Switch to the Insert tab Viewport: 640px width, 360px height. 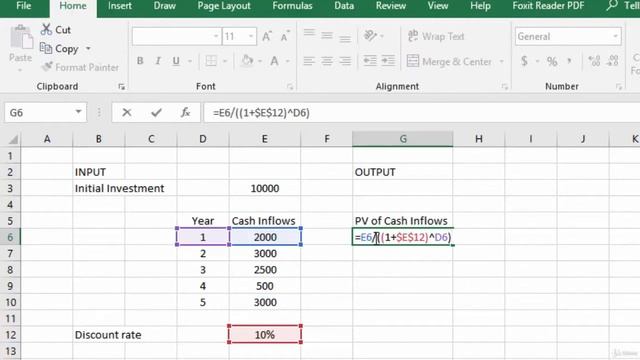point(120,6)
